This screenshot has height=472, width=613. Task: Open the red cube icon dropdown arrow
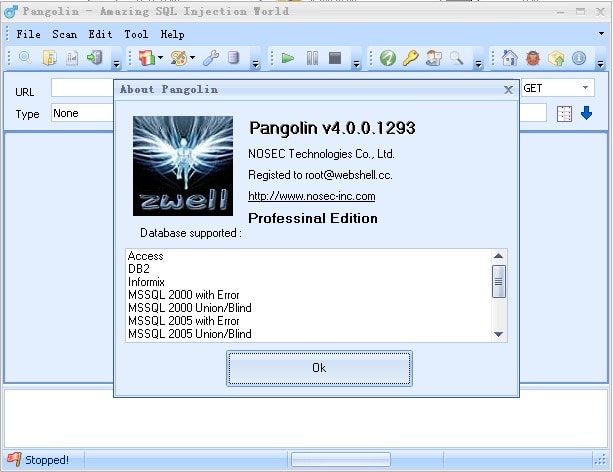pos(160,58)
